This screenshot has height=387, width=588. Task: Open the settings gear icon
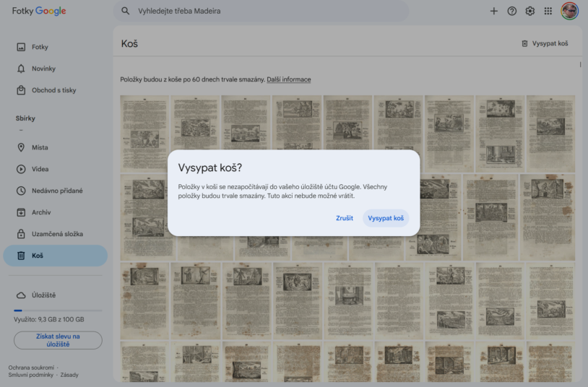pos(529,11)
